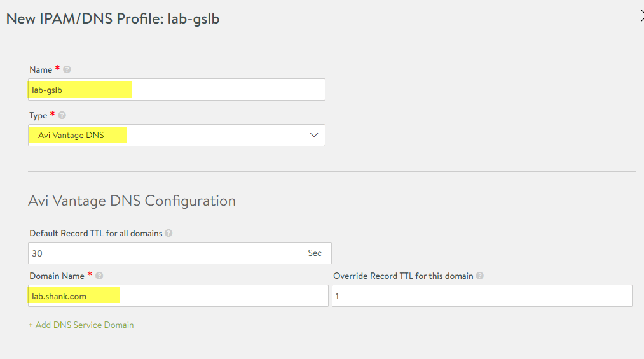Close the New IPAM/DNS Profile dialog
The image size is (644, 359).
point(641,17)
